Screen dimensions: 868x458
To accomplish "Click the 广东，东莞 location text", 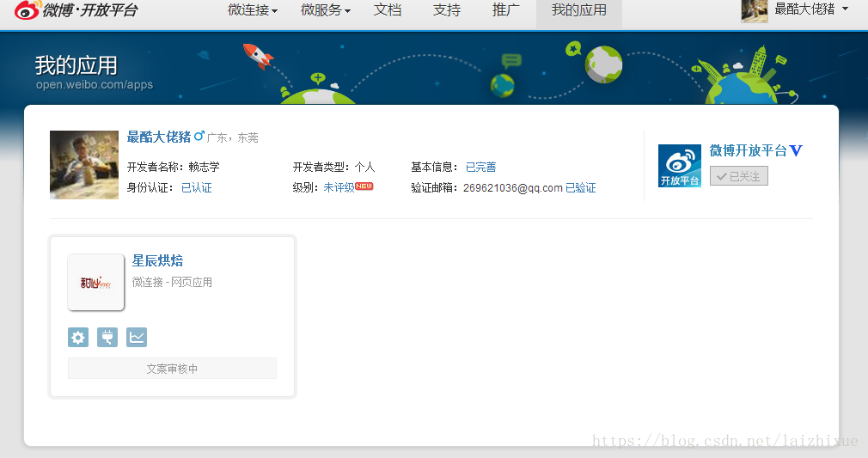I will click(x=233, y=137).
